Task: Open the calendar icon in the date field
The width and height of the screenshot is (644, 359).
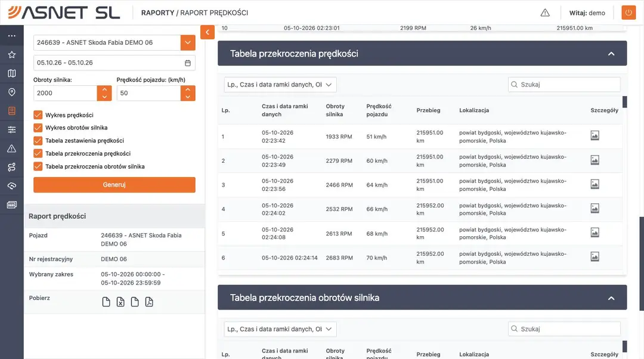Action: [188, 63]
